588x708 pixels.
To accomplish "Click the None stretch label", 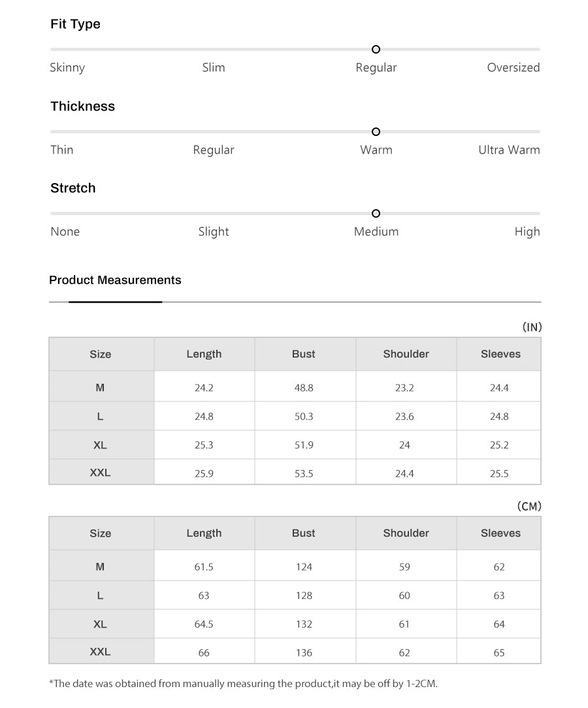I will pos(65,231).
